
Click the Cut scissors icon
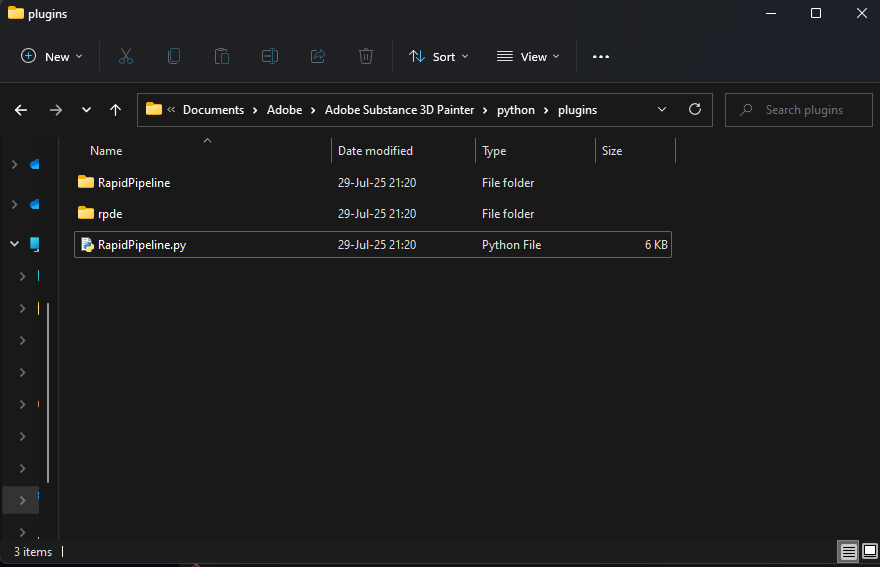pos(126,57)
